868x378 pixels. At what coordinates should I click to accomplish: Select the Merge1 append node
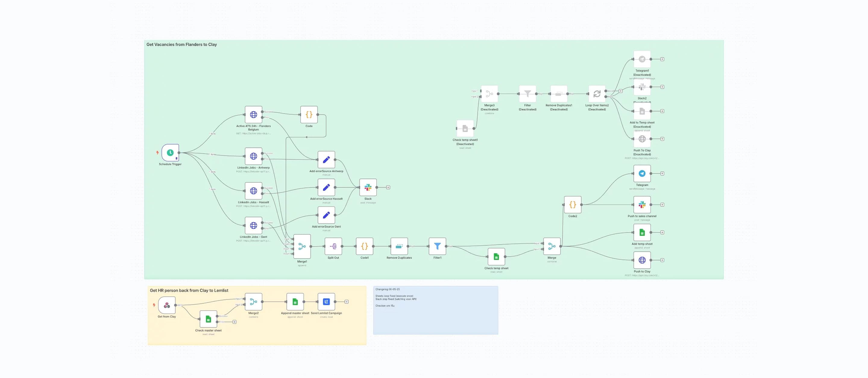(x=302, y=246)
